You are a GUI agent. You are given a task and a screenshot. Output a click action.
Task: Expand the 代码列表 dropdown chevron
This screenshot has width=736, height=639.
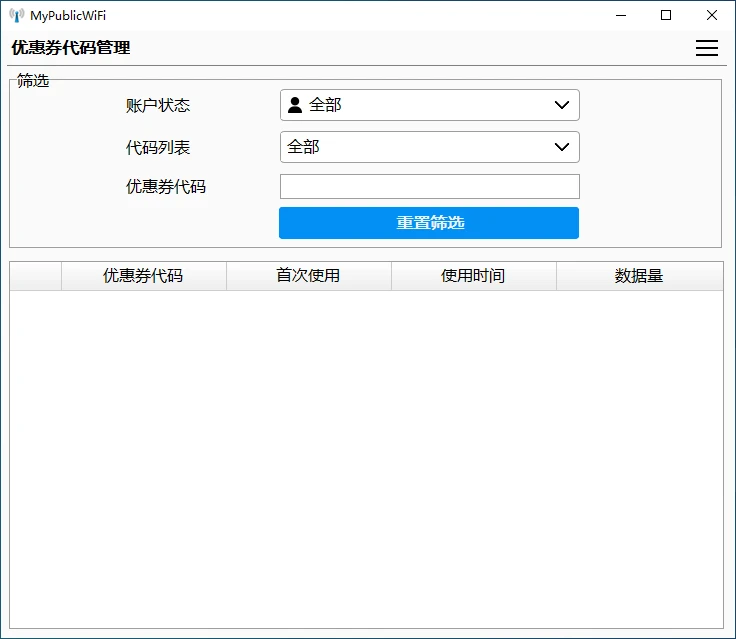click(x=561, y=147)
